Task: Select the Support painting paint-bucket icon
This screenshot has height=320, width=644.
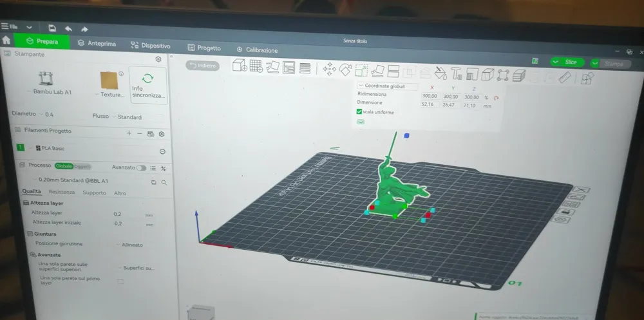Action: coord(440,73)
